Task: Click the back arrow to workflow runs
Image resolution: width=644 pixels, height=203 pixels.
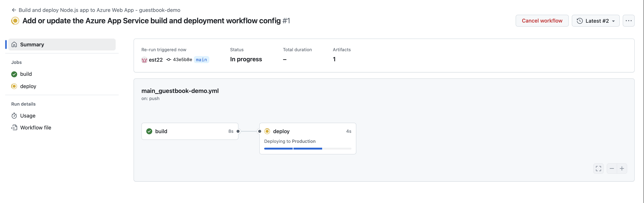Action: [x=14, y=10]
